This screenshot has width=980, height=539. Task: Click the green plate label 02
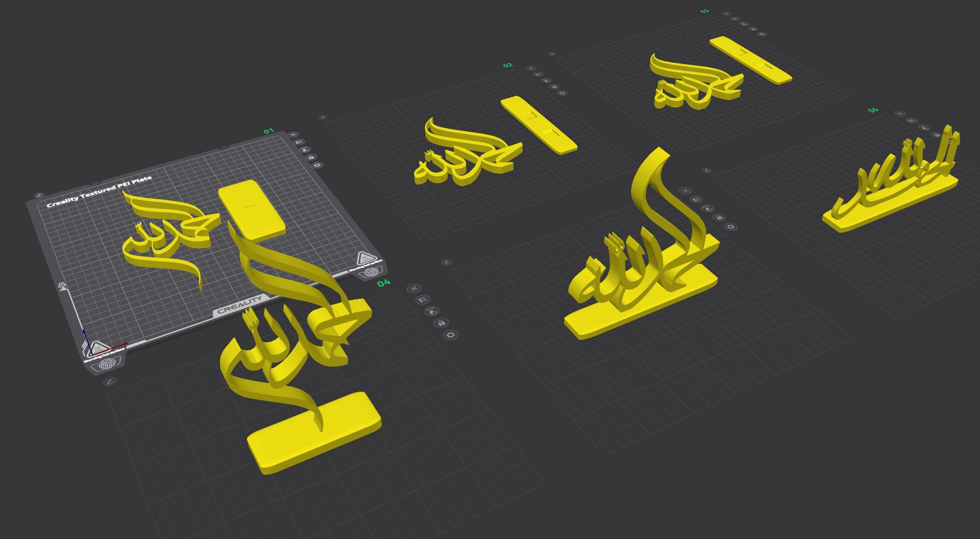tap(508, 66)
